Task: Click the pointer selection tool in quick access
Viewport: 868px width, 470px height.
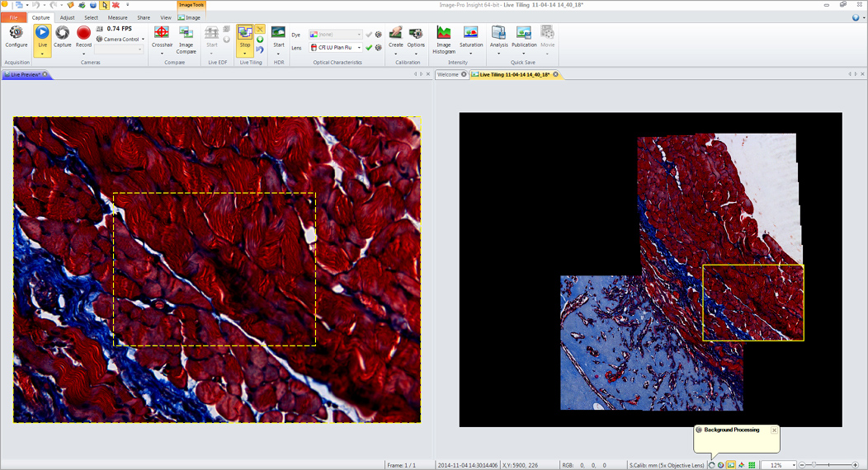Action: pyautogui.click(x=104, y=5)
